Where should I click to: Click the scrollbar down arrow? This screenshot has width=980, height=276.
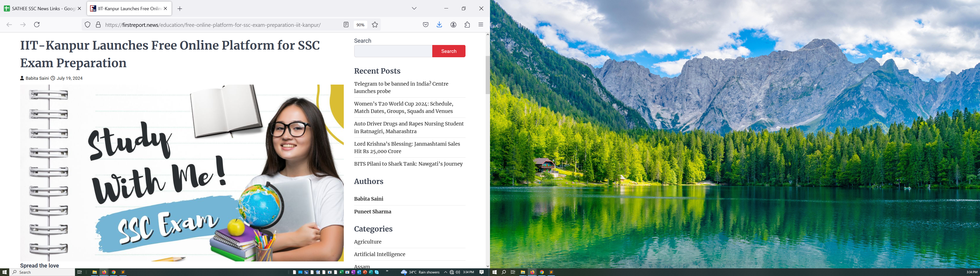tap(488, 266)
